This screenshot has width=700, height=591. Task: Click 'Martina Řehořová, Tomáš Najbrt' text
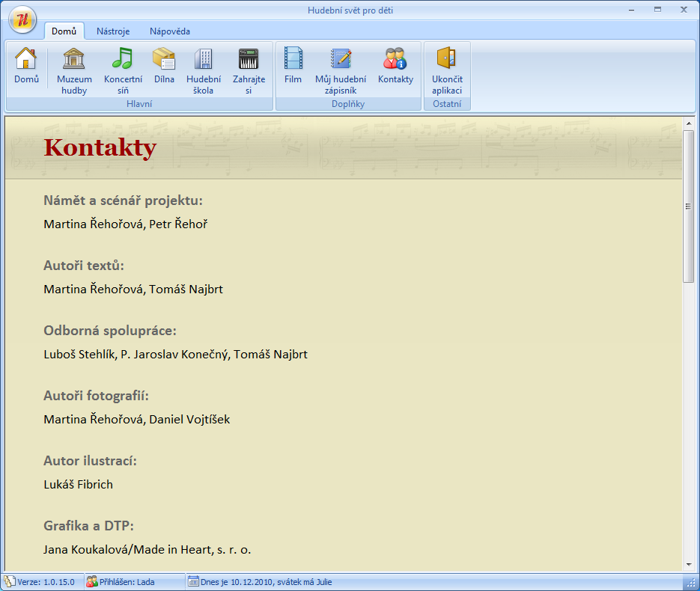coord(133,289)
